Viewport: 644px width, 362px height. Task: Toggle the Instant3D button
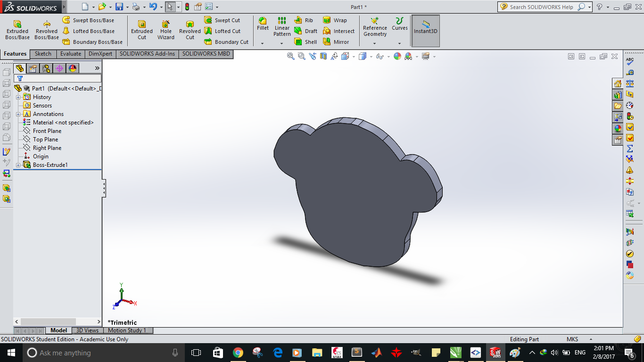coord(426,31)
